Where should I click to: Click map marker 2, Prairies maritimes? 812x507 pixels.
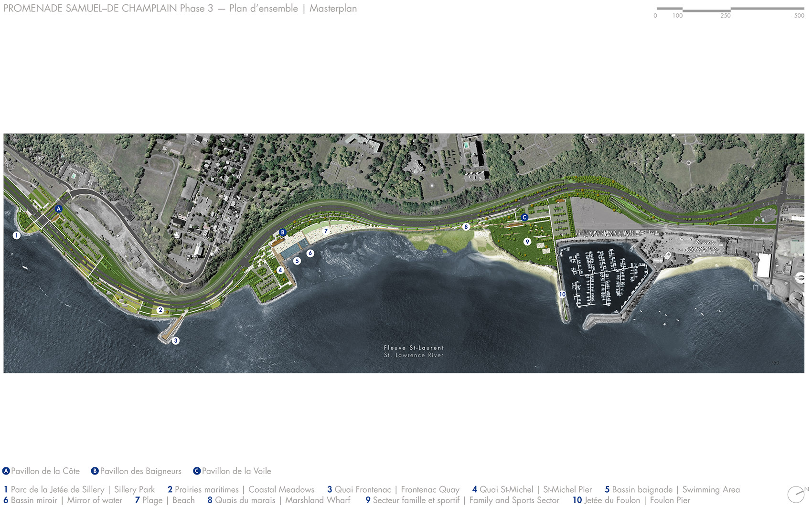point(160,310)
